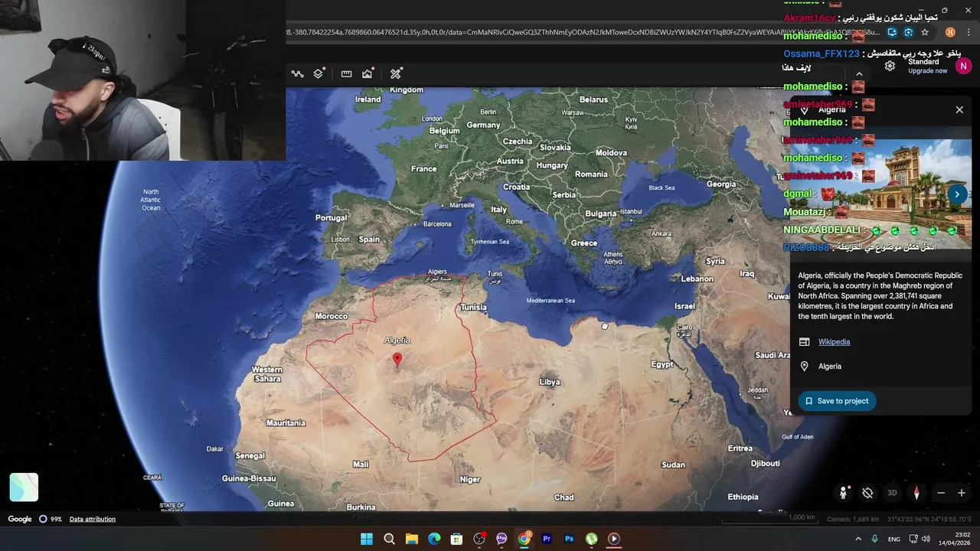
Task: Enter Street View with pegman icon
Action: coord(844,493)
